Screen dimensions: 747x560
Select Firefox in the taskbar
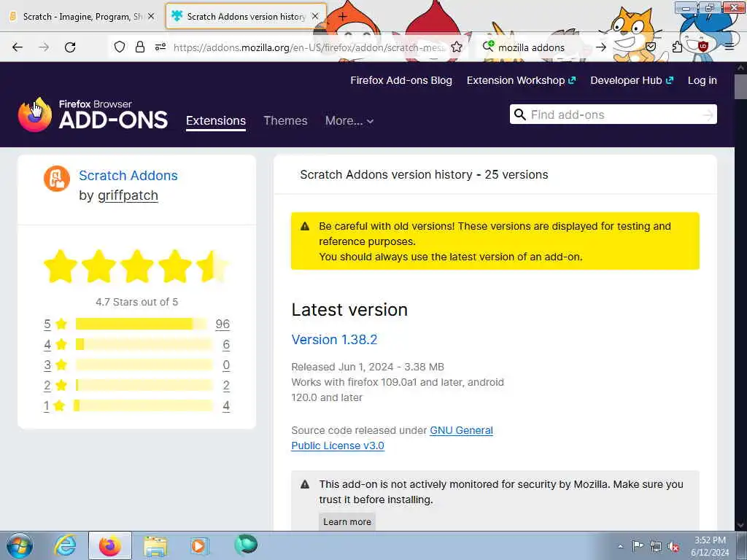pos(110,545)
